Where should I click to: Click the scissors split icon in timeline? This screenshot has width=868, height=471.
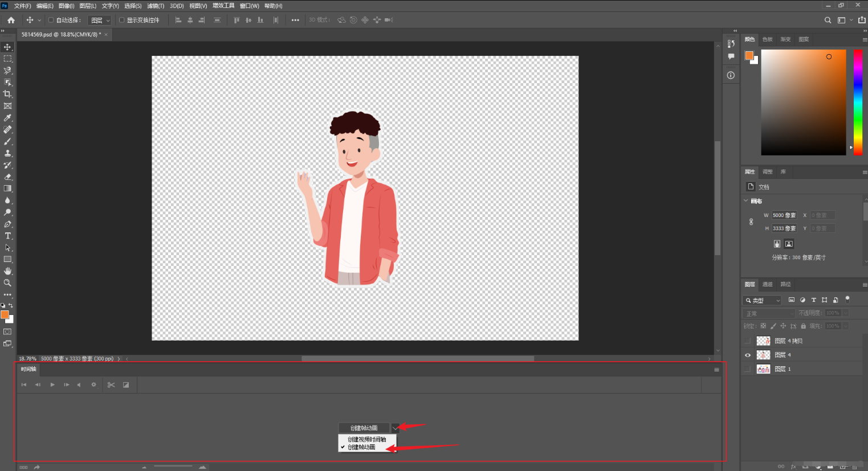(111, 385)
